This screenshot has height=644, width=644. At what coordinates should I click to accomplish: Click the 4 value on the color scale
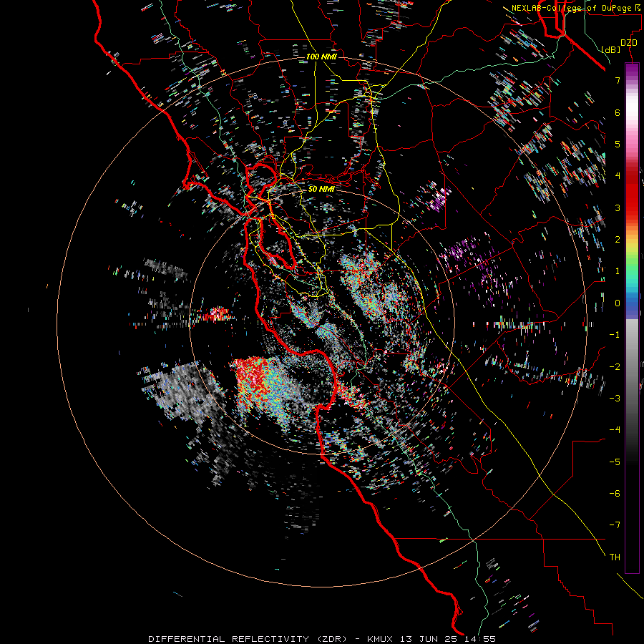click(618, 176)
